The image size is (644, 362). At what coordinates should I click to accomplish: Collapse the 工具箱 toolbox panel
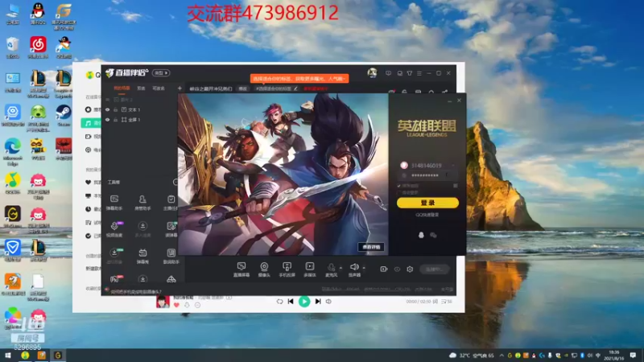[175, 182]
